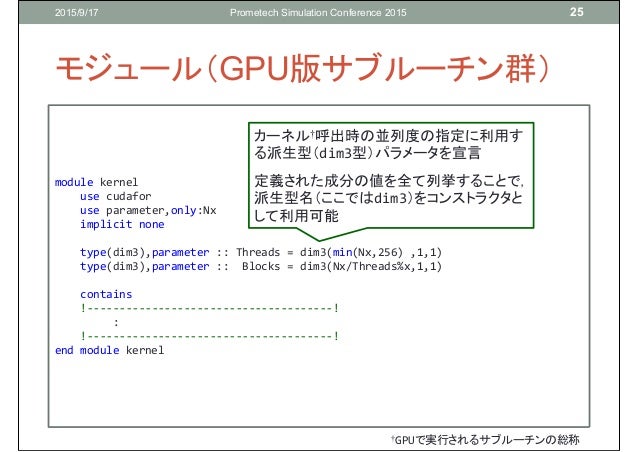The image size is (638, 452).
Task: Click the slide title モジュール(GPU版サブルーチン群)
Action: (302, 68)
